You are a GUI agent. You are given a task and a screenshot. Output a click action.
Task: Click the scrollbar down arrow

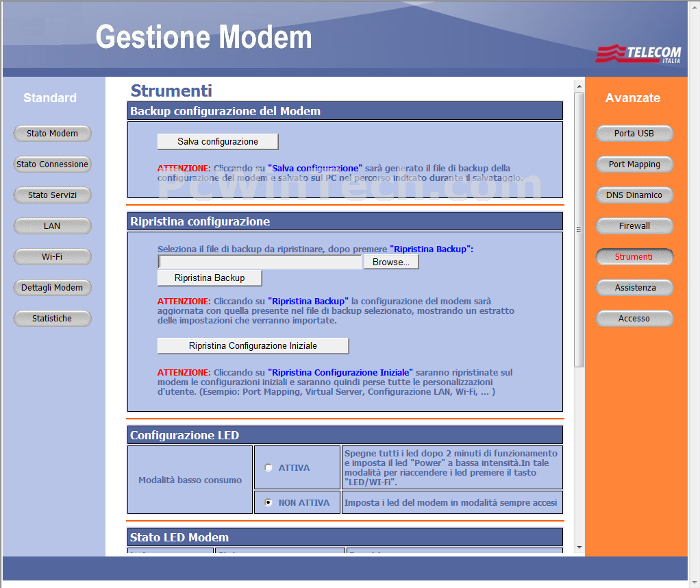[579, 548]
